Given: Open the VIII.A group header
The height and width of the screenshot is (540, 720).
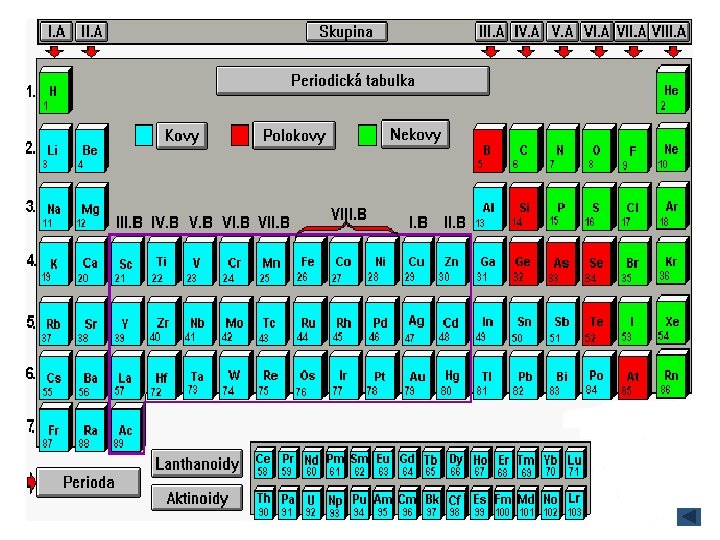Looking at the screenshot, I should click(x=669, y=32).
